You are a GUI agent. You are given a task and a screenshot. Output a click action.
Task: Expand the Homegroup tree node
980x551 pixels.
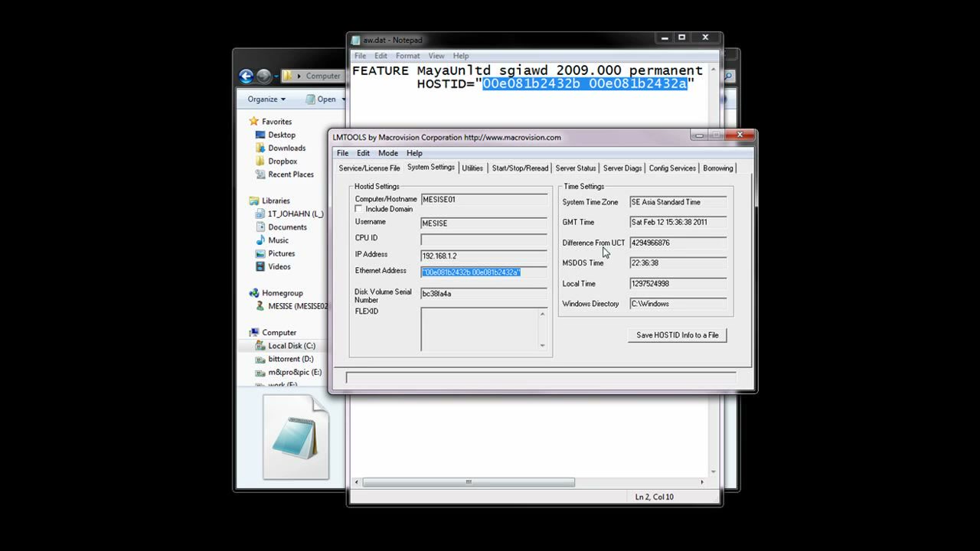click(243, 293)
